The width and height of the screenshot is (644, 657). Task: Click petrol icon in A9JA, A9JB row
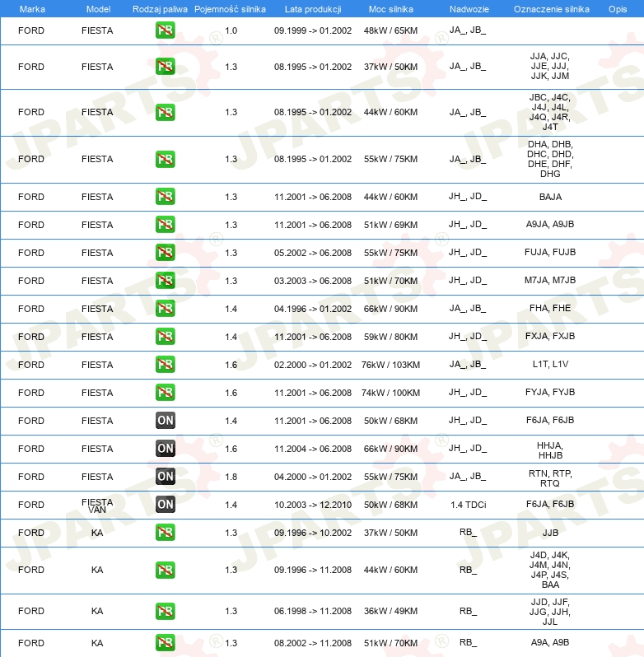tap(165, 224)
